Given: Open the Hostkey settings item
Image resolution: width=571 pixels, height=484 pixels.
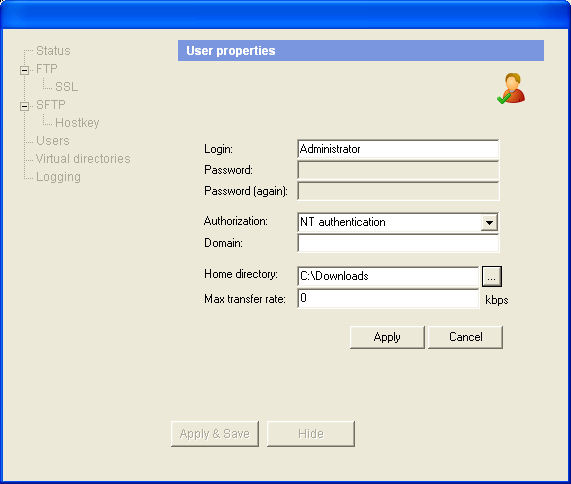Looking at the screenshot, I should 77,123.
